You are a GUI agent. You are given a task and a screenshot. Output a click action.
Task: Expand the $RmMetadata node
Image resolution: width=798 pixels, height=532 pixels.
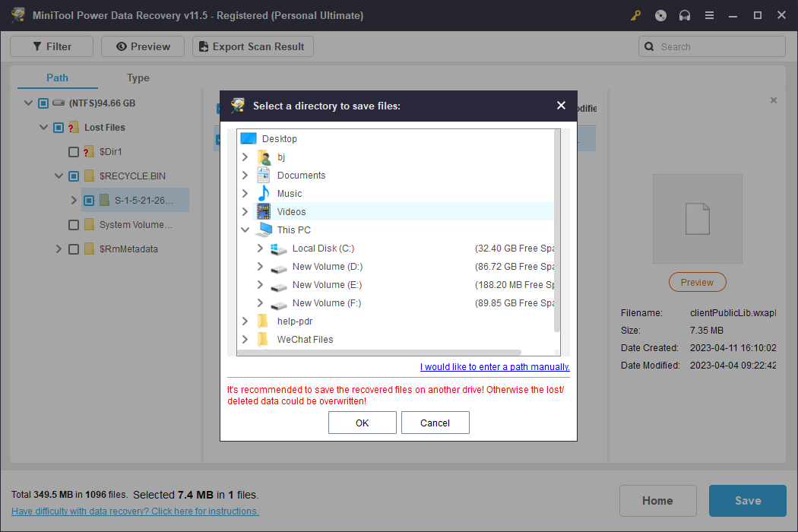[59, 249]
